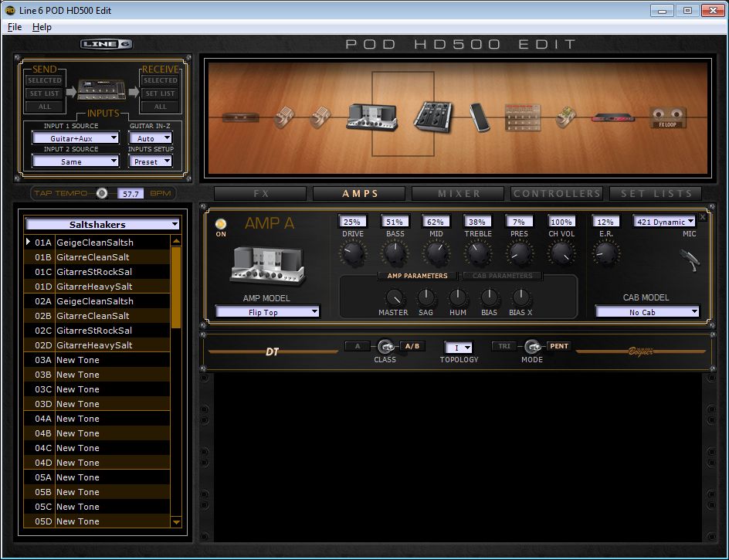Show CAB PARAMETERS section
The image size is (729, 560).
pos(502,276)
